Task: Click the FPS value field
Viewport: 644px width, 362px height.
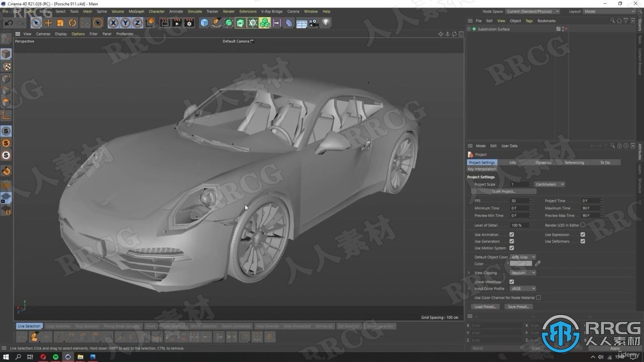Action: pos(520,201)
